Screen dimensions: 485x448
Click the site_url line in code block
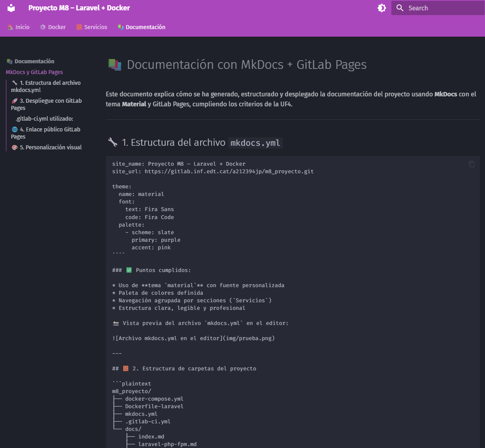(x=213, y=172)
